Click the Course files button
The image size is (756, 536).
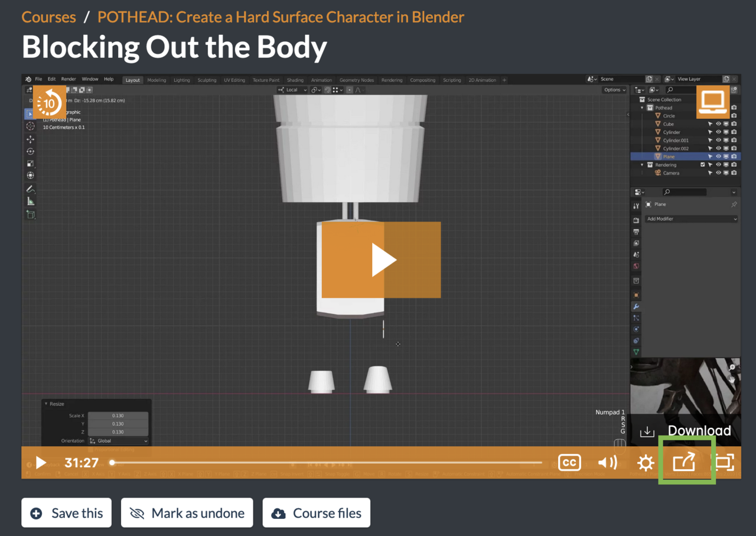coord(317,513)
